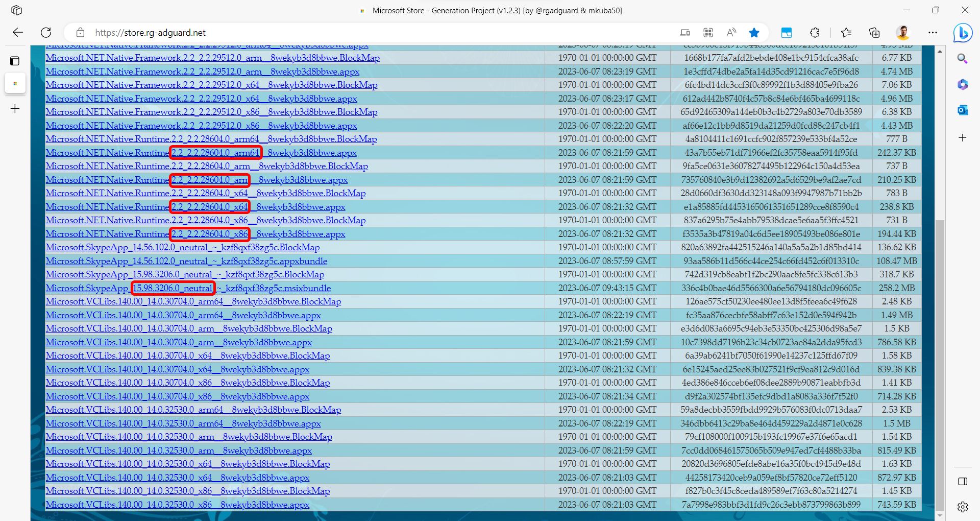This screenshot has width=980, height=521.
Task: Open VCLibs 14.0.32530.0 x86 appx link
Action: 178,505
